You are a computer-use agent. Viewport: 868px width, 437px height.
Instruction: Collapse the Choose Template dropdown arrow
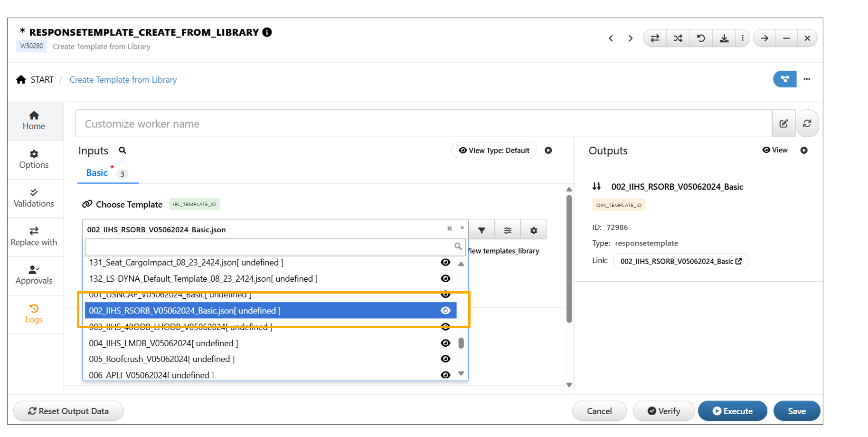(462, 228)
